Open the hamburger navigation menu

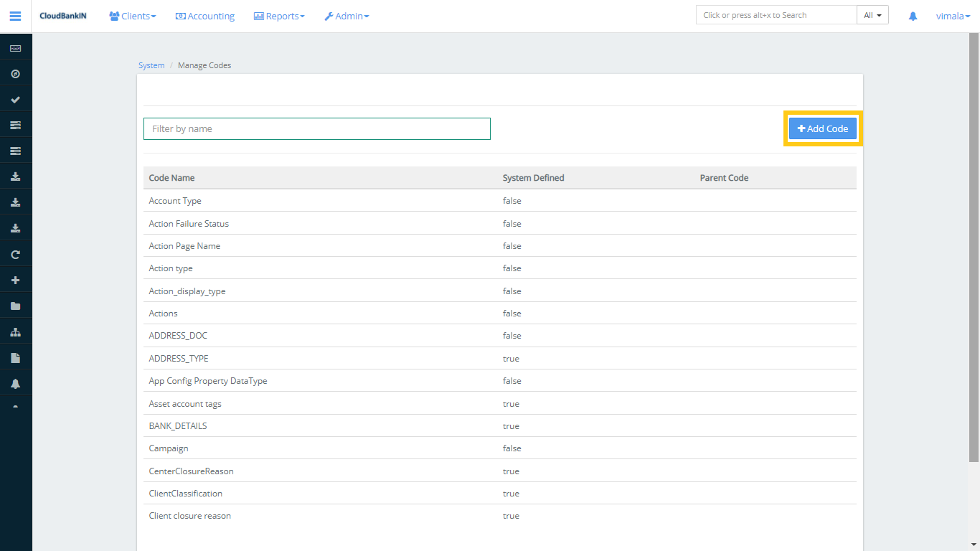pos(15,15)
